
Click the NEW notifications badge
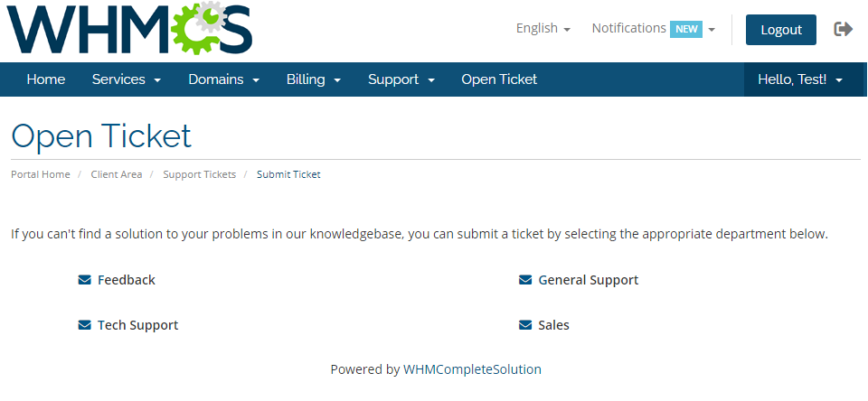click(686, 29)
